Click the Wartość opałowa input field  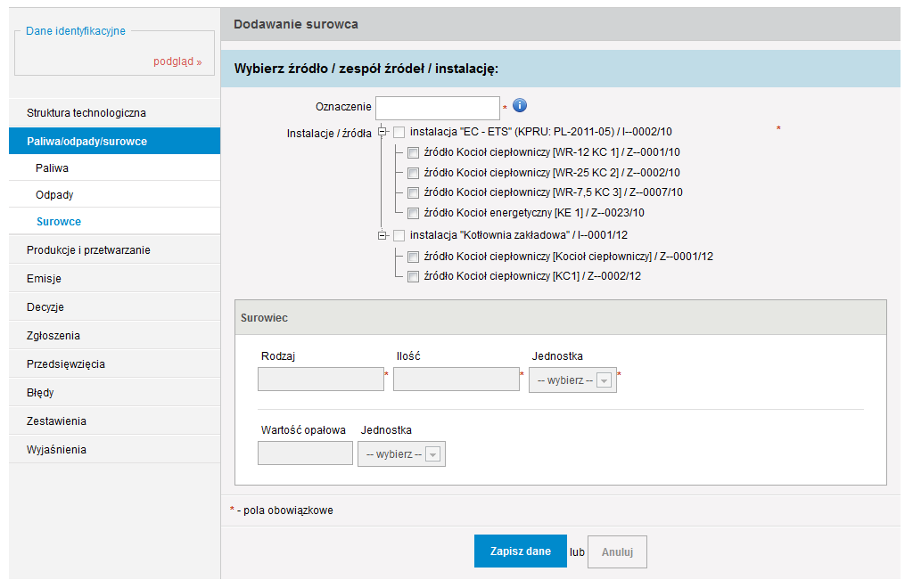click(x=305, y=453)
